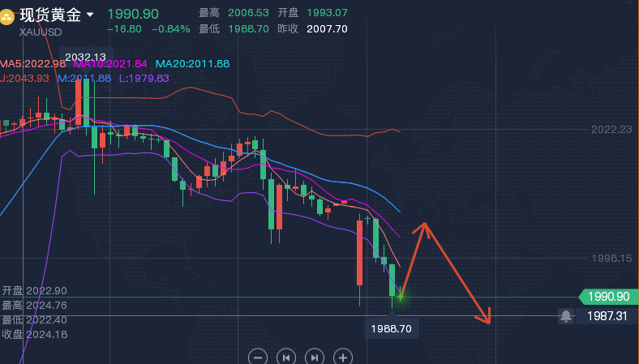Select the MA20 indicator label
Image resolution: width=639 pixels, height=364 pixels.
coord(192,64)
